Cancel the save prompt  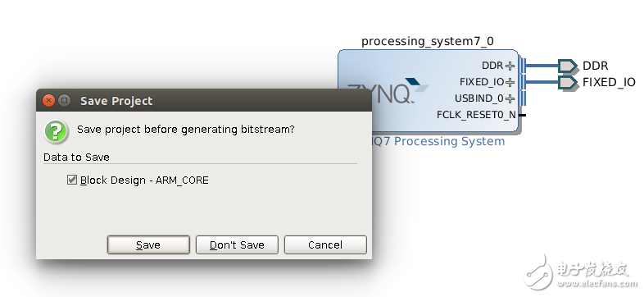(325, 244)
